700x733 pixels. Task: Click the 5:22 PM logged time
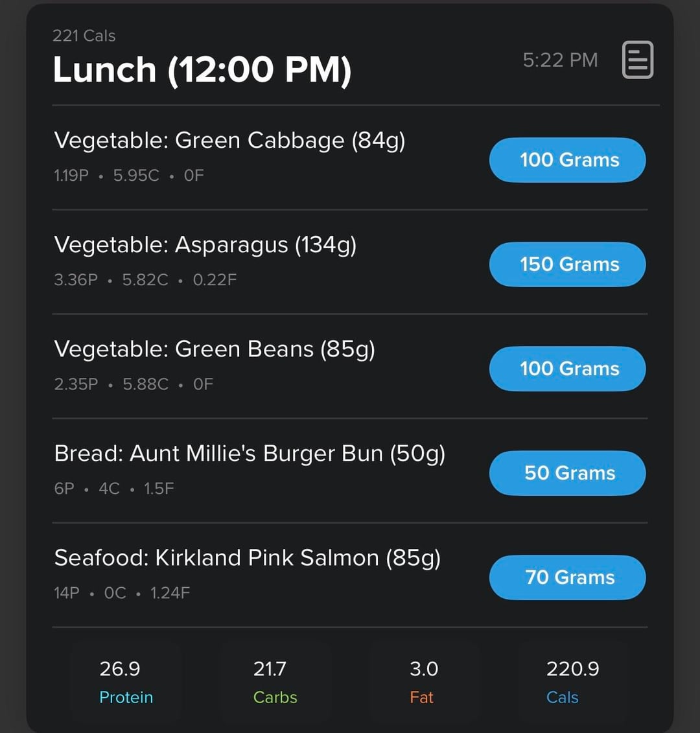[x=560, y=60]
